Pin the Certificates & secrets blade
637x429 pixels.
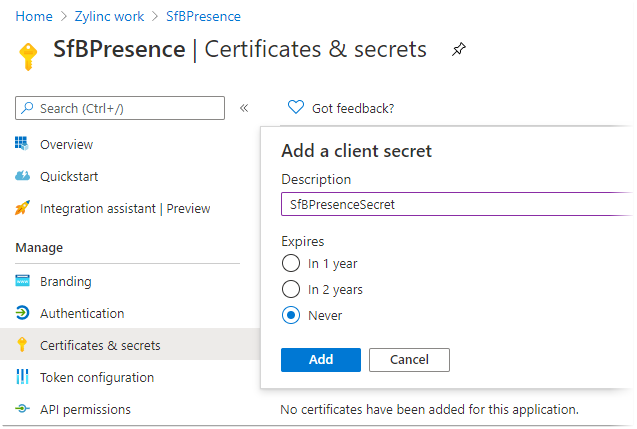(458, 49)
